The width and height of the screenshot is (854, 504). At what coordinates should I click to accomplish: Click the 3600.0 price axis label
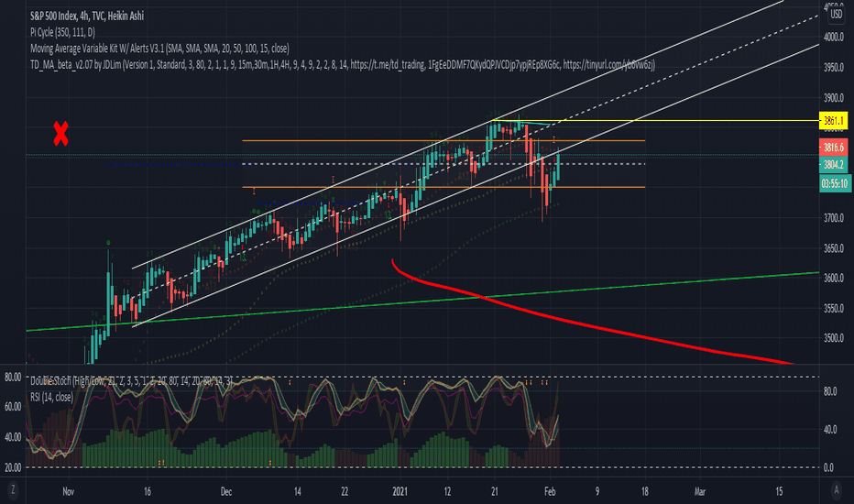833,278
